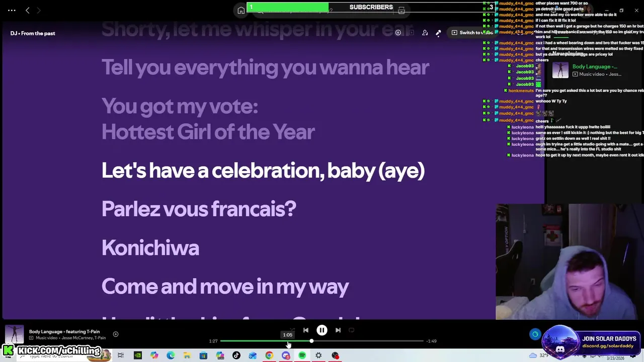Open Copilot from the taskbar

click(154, 355)
